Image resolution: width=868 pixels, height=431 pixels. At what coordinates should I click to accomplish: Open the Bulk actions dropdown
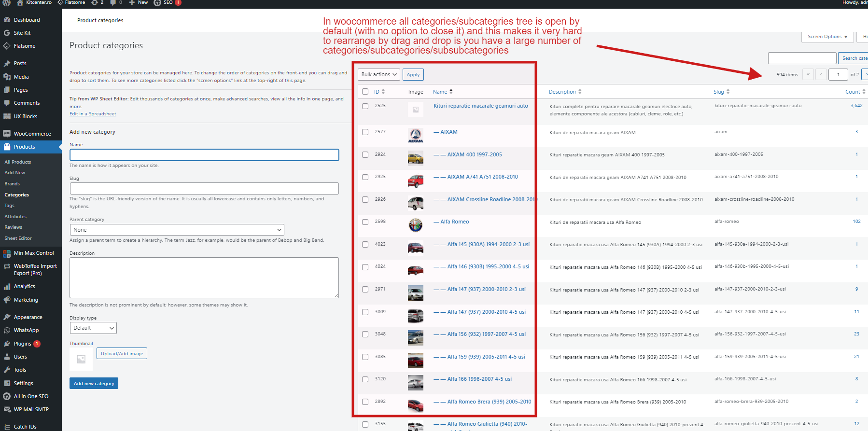[x=379, y=74]
